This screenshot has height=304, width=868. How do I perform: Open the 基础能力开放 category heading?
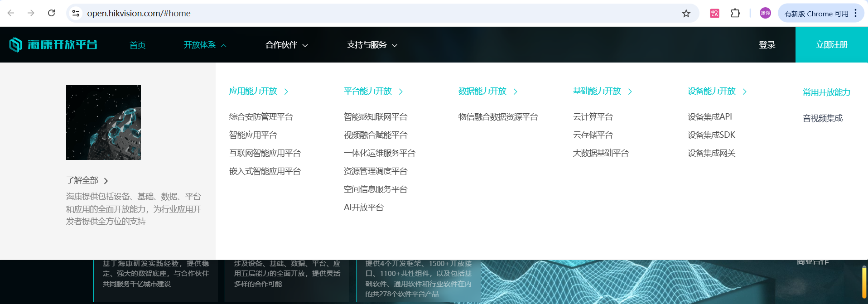pos(603,91)
